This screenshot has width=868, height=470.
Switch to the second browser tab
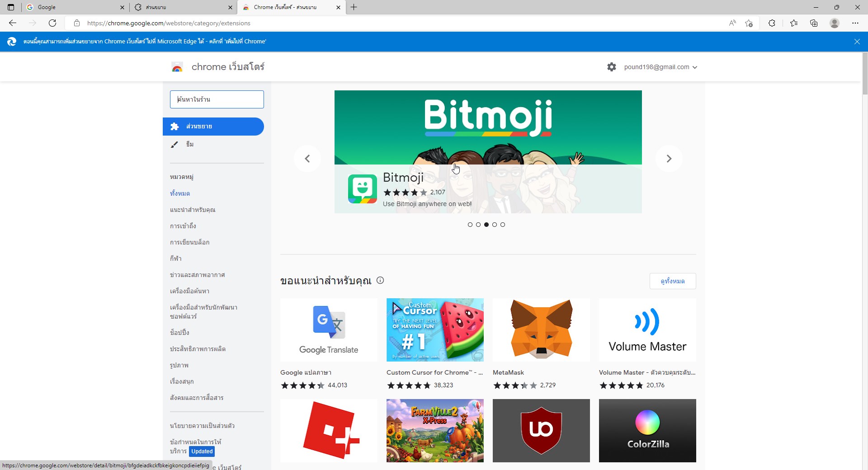click(x=183, y=7)
